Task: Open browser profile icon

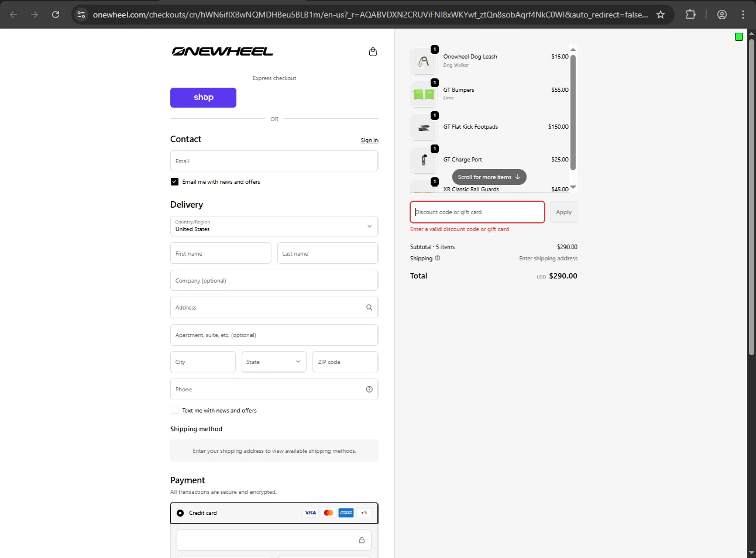Action: point(722,15)
